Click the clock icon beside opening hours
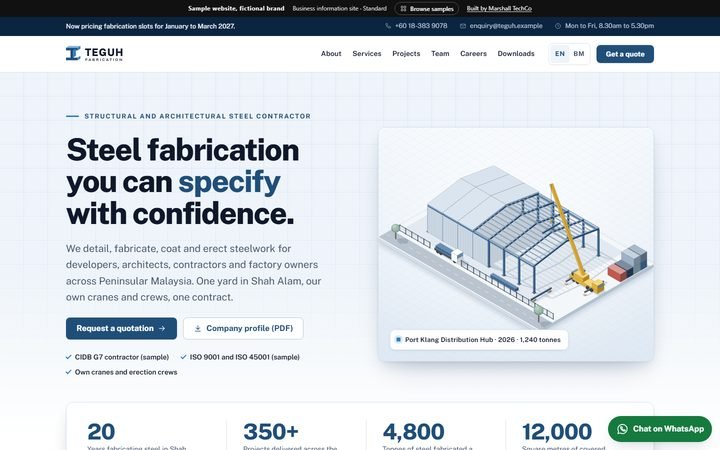Viewport: 720px width, 450px height. click(x=558, y=26)
